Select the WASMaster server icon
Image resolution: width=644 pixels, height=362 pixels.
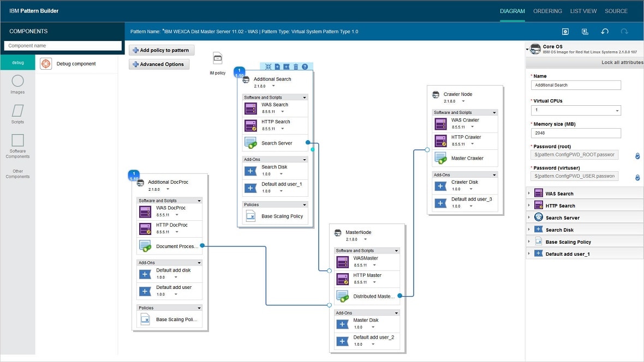click(343, 262)
